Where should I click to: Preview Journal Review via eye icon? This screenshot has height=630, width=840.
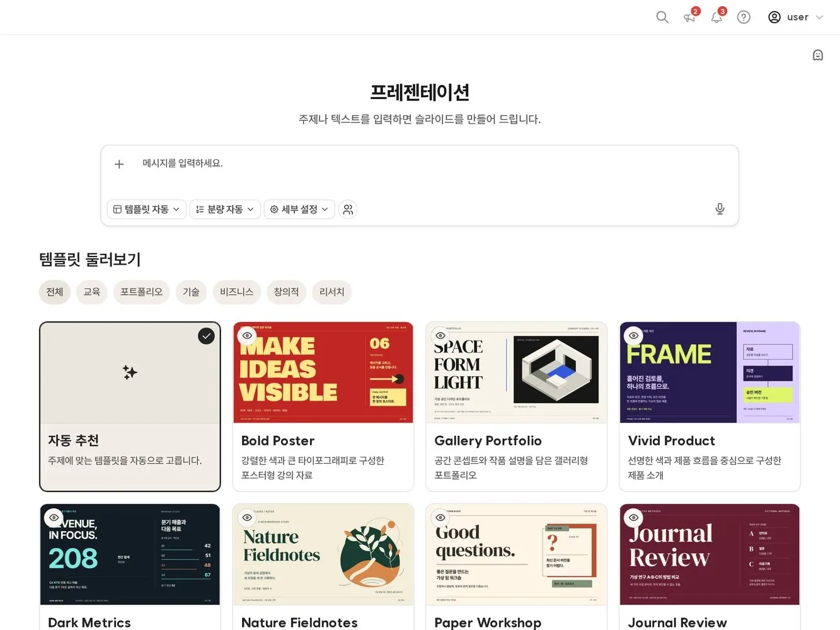tap(634, 518)
